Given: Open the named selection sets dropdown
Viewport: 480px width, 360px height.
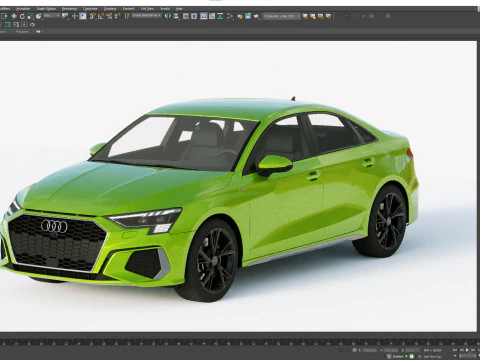Looking at the screenshot, I should pos(147,16).
